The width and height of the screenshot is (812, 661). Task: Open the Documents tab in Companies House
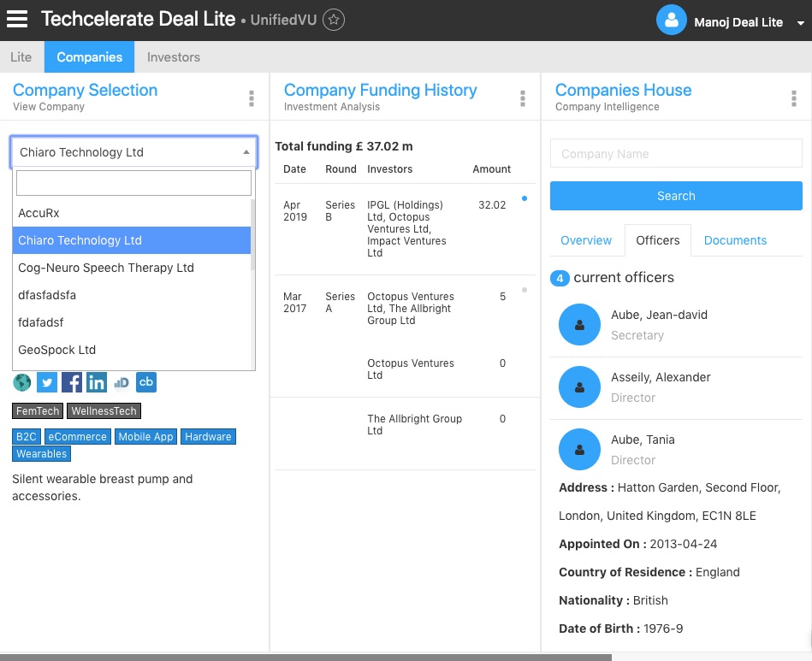click(x=735, y=240)
